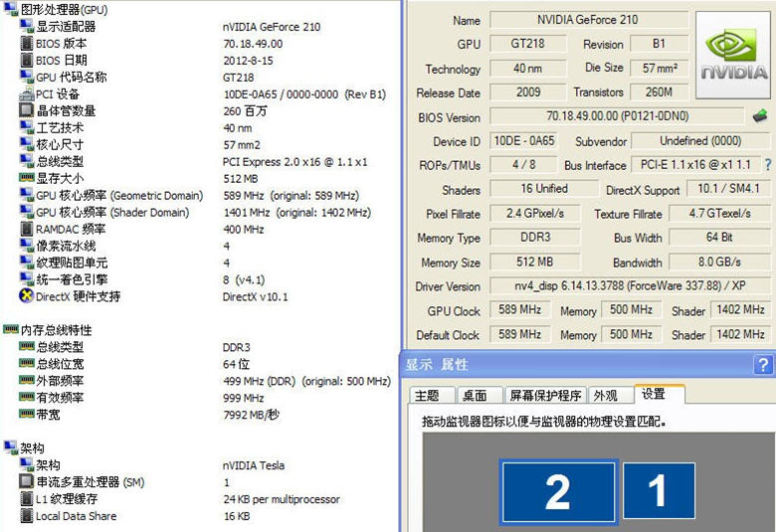Image resolution: width=776 pixels, height=532 pixels.
Task: Click the DirectX 硬件支持 icon
Action: 26,296
